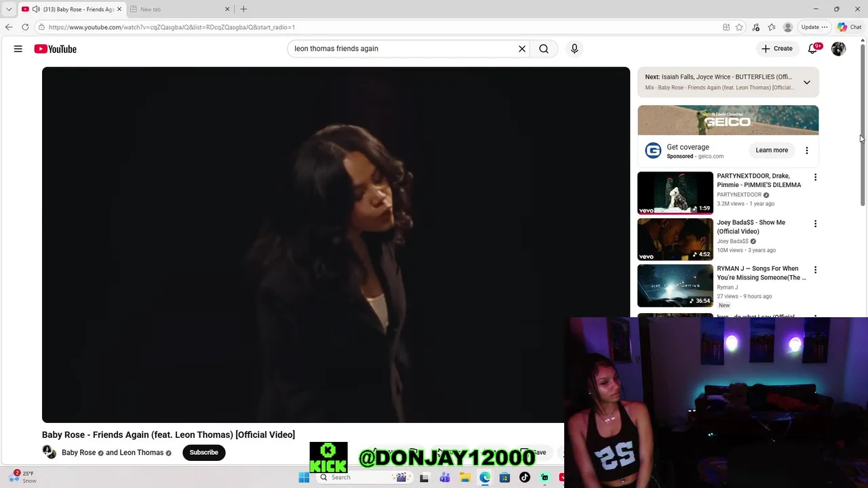Open browser settings ellipsis menu

pyautogui.click(x=825, y=27)
